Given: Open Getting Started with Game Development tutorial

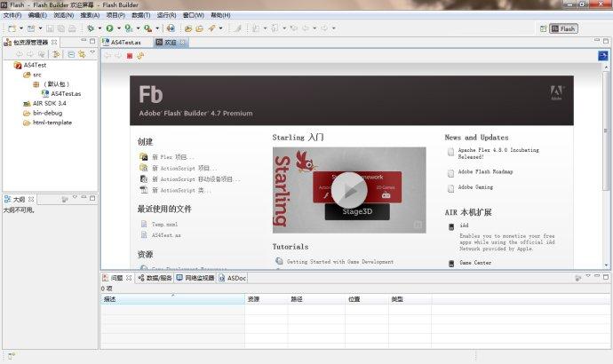Looking at the screenshot, I should pos(340,262).
